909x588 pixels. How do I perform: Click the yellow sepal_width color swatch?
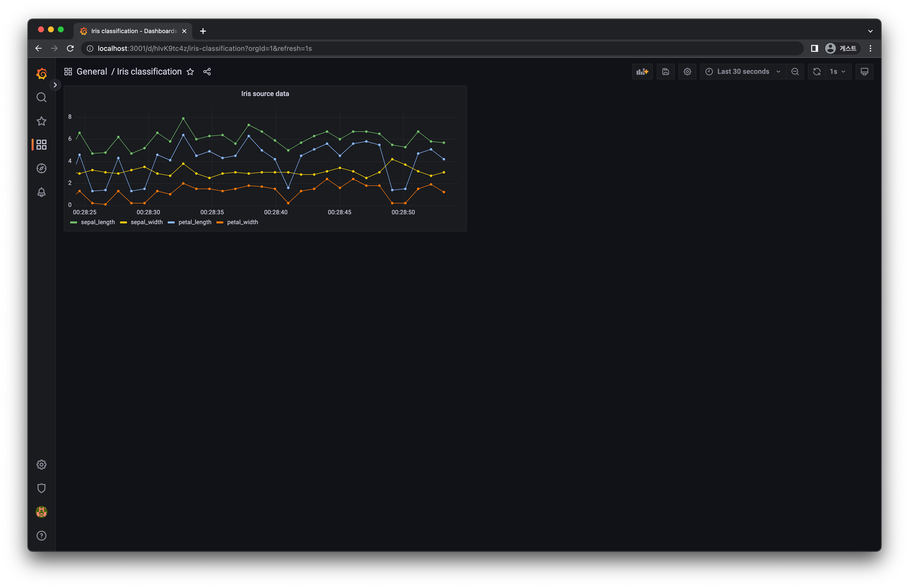(123, 222)
